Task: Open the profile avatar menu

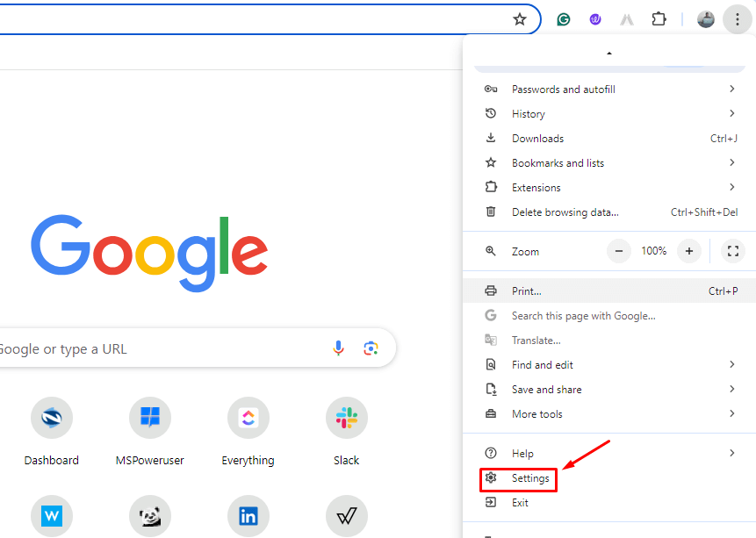Action: click(706, 19)
